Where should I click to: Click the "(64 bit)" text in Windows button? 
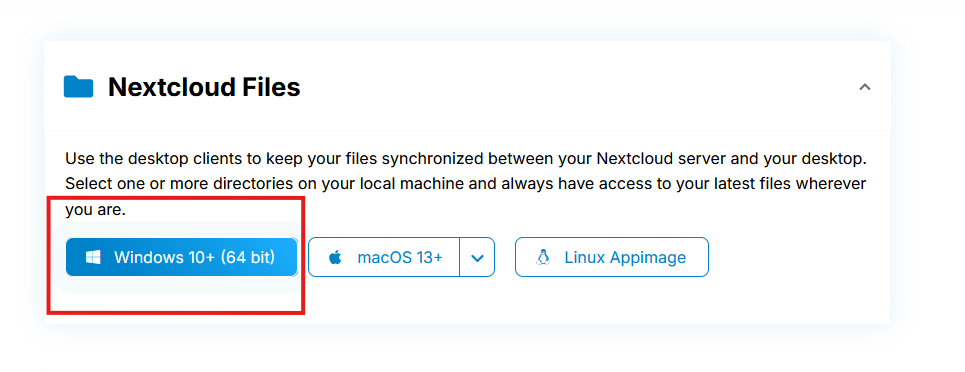[248, 257]
